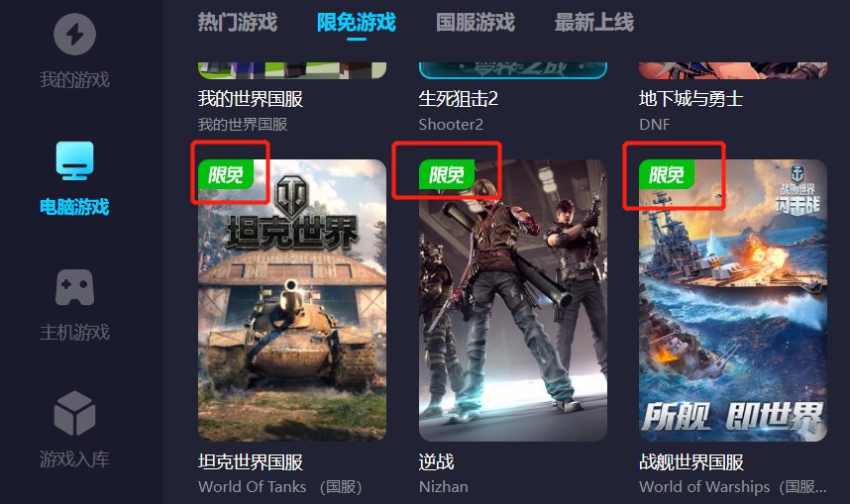Click the 限免 badge on 逆战 cover
The image size is (850, 504).
coord(446,174)
